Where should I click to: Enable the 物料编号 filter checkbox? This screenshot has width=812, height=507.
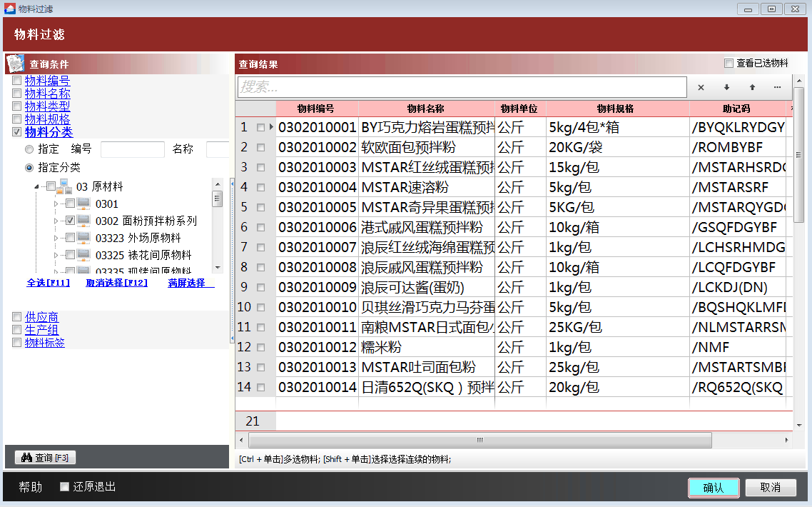pyautogui.click(x=16, y=81)
